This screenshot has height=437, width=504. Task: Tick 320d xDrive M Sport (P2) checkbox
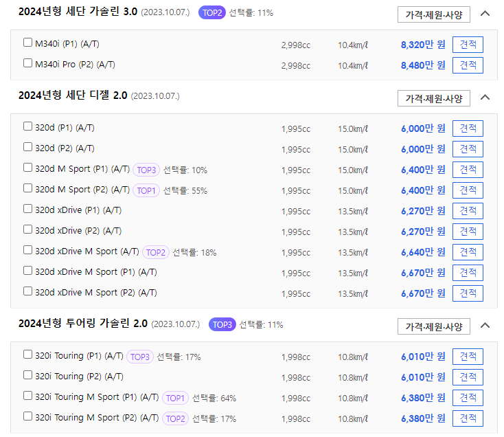pyautogui.click(x=27, y=291)
